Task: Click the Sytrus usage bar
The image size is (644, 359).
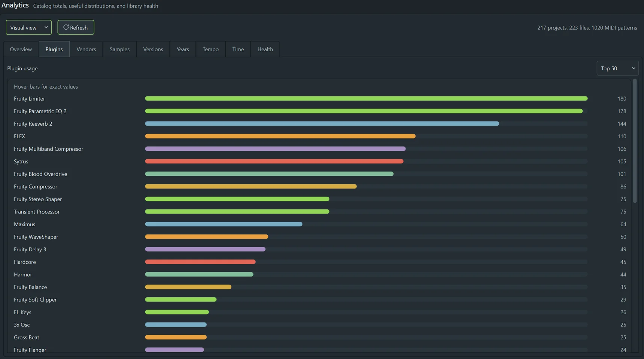Action: tap(274, 161)
